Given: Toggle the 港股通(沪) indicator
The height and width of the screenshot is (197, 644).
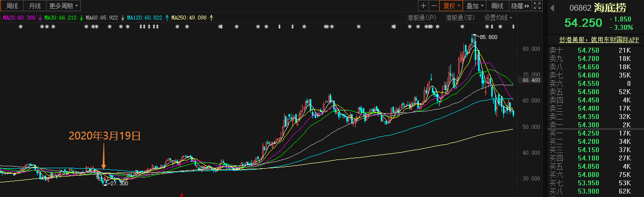Looking at the screenshot, I should 422,18.
